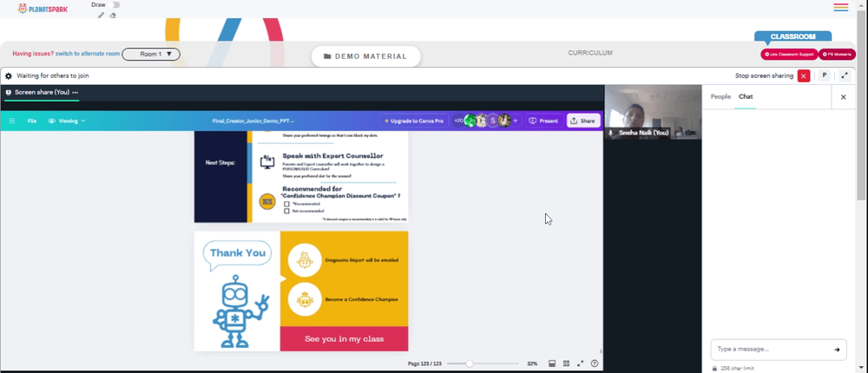Select the pencil draw tool

click(x=101, y=16)
